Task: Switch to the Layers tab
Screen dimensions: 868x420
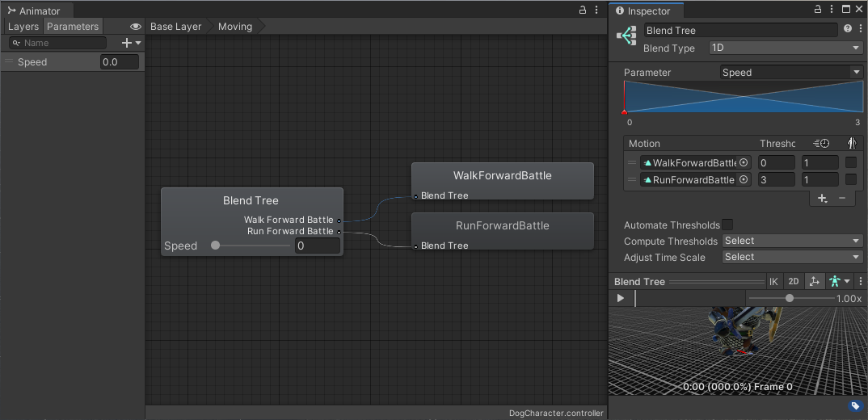Action: coord(23,27)
